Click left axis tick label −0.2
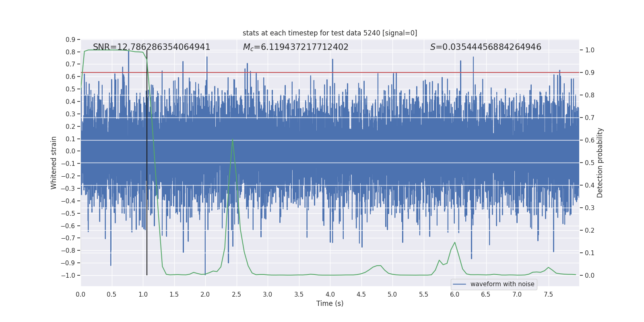The height and width of the screenshot is (322, 644). 68,176
